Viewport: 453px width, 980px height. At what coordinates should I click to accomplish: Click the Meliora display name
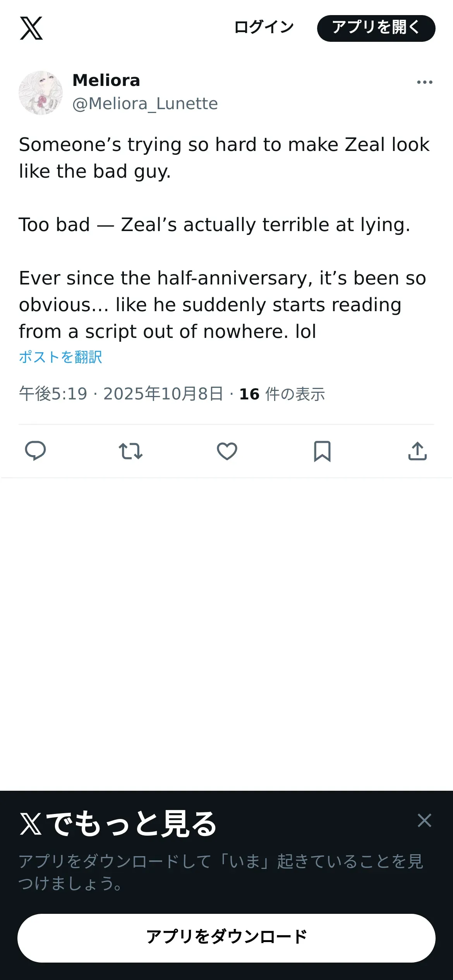tap(106, 81)
